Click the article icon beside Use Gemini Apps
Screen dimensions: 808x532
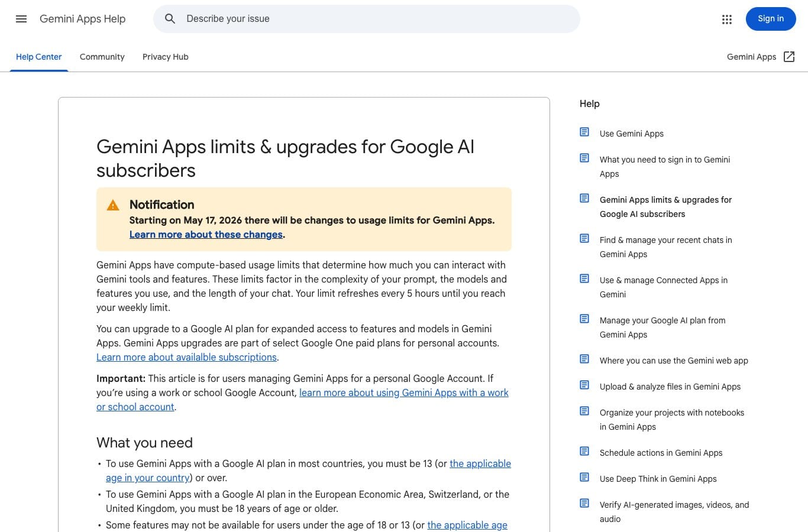[584, 132]
